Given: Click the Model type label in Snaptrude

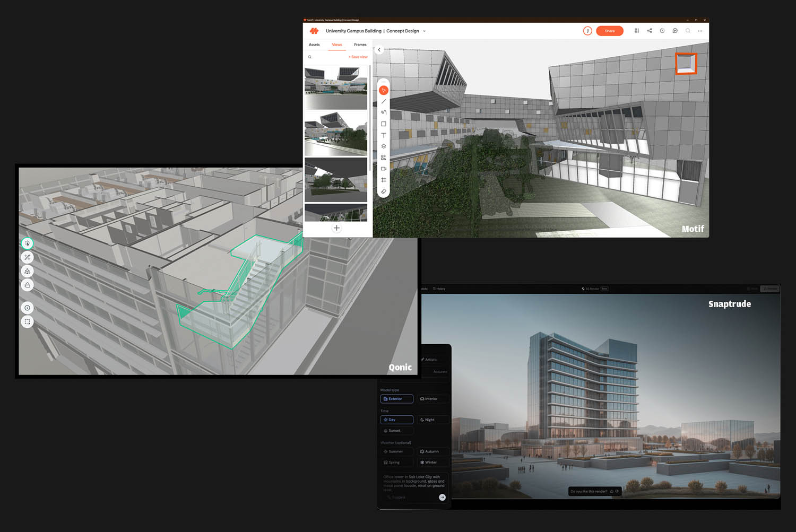Looking at the screenshot, I should click(390, 390).
